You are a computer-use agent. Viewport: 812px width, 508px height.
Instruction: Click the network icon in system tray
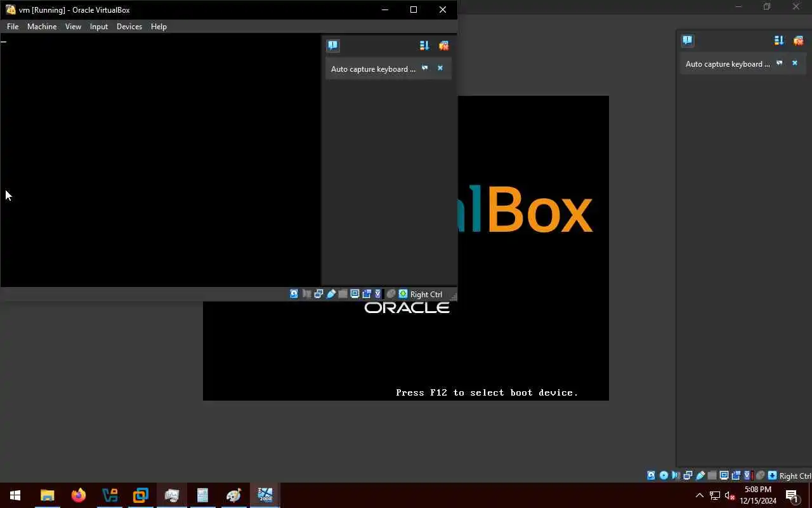click(715, 495)
